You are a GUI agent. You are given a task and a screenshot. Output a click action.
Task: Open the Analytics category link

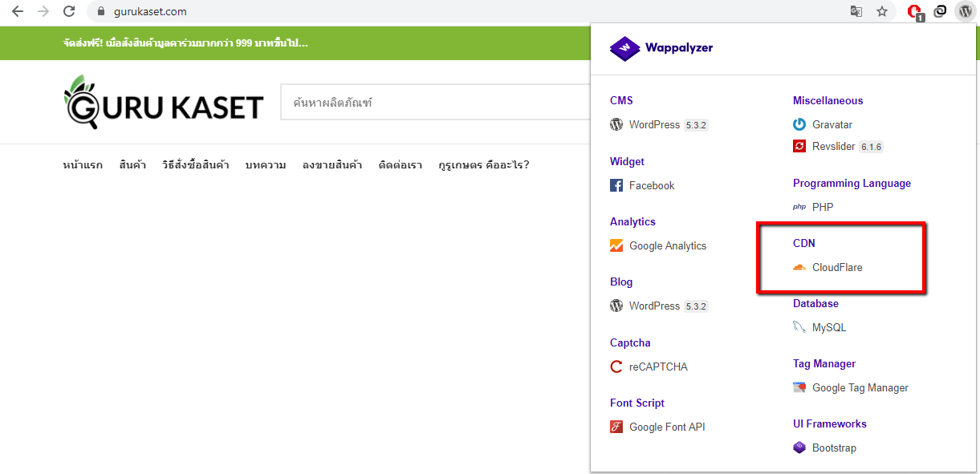tap(632, 222)
